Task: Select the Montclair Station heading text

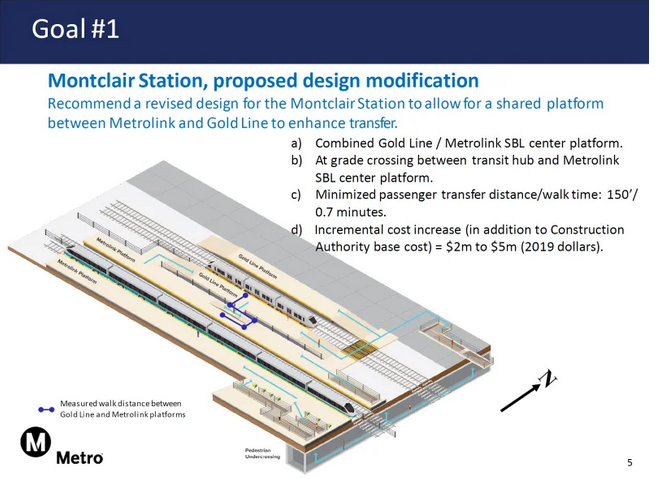Action: (263, 80)
